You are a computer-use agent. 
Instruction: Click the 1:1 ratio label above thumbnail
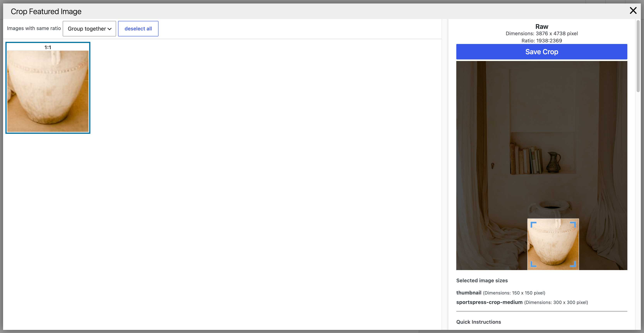point(48,47)
